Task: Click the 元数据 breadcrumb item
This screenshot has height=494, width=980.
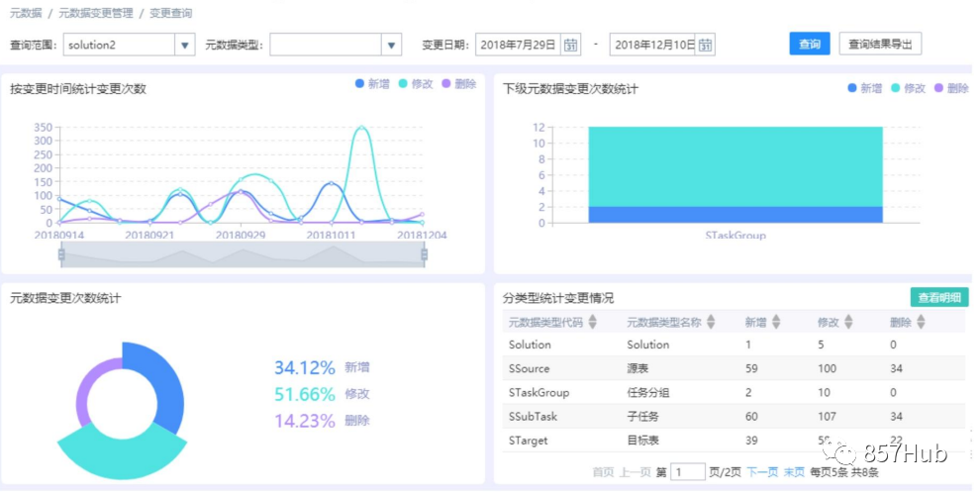Action: click(26, 13)
